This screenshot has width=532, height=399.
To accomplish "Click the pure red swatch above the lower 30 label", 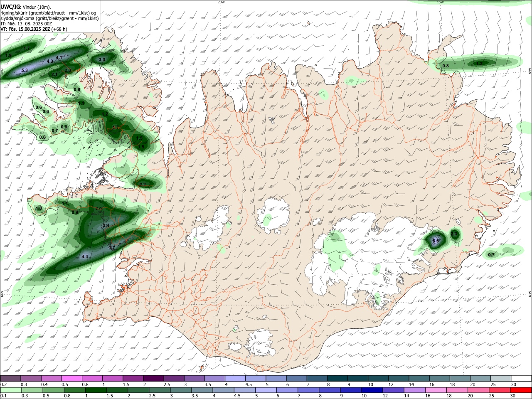I will (521, 390).
